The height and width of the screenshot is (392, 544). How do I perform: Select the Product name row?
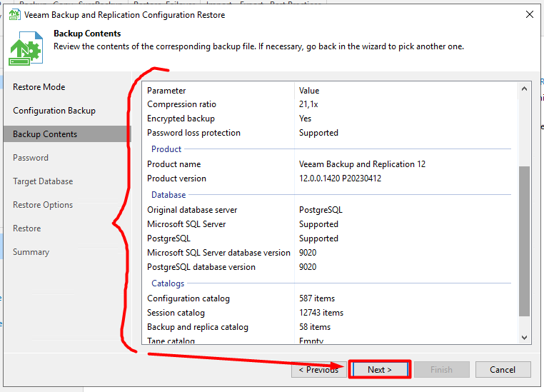pyautogui.click(x=330, y=164)
